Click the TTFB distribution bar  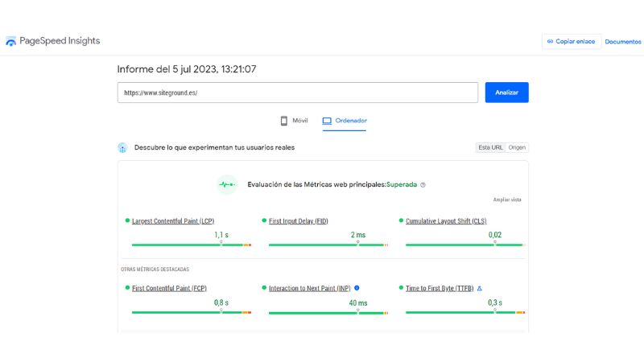click(x=465, y=313)
